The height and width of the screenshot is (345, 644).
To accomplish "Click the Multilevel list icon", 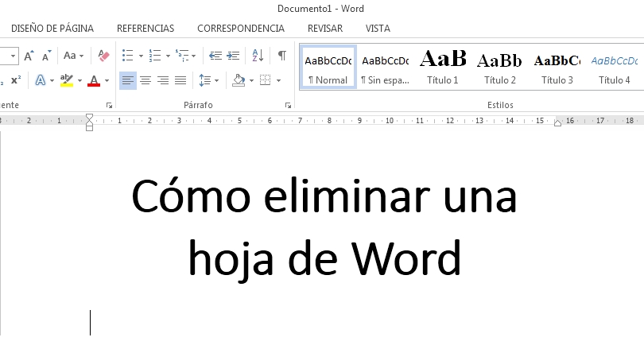I will tap(182, 56).
